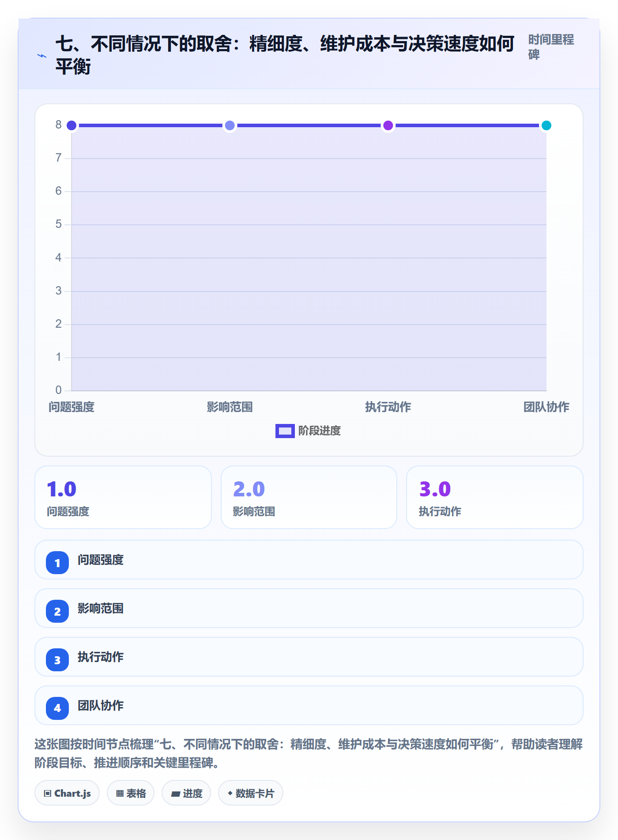This screenshot has height=840, width=618.
Task: Click the 执行动作 x-axis label
Action: 388,407
